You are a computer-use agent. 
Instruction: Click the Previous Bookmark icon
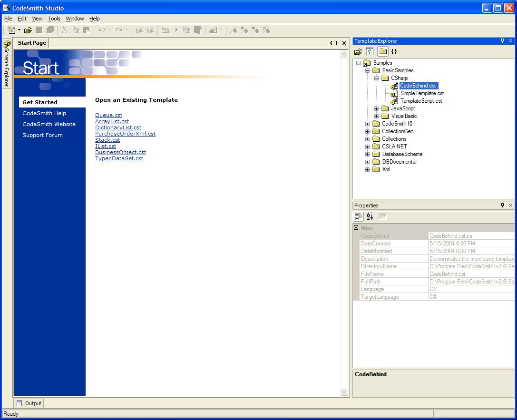coord(255,30)
